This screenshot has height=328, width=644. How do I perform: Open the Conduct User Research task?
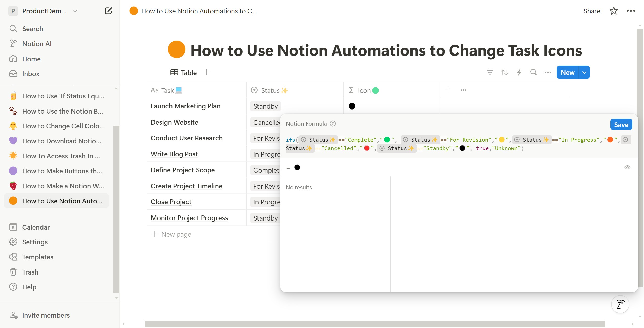click(186, 138)
